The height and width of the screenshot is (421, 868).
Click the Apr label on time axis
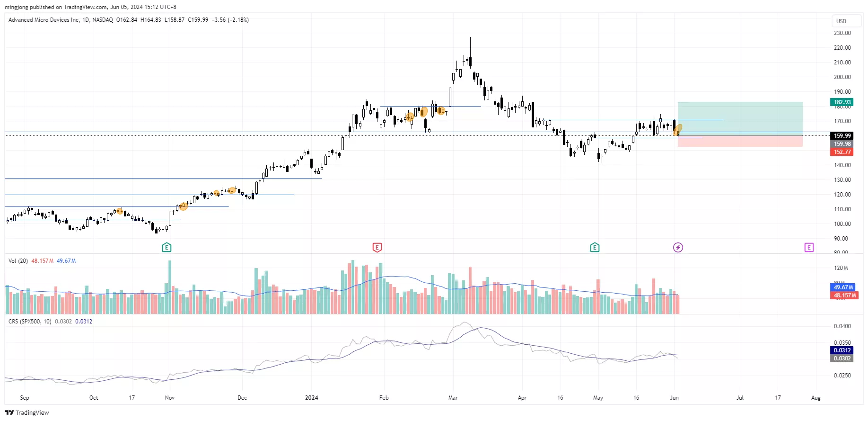[522, 398]
